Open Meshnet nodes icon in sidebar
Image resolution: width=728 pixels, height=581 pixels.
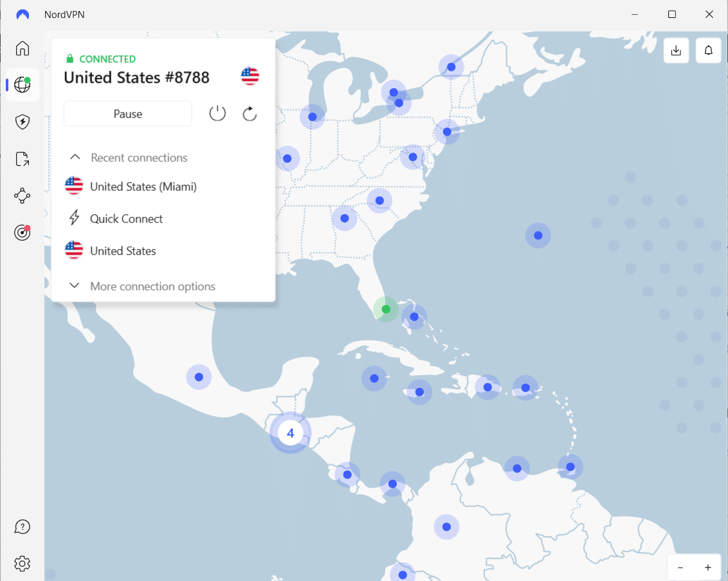pyautogui.click(x=23, y=196)
